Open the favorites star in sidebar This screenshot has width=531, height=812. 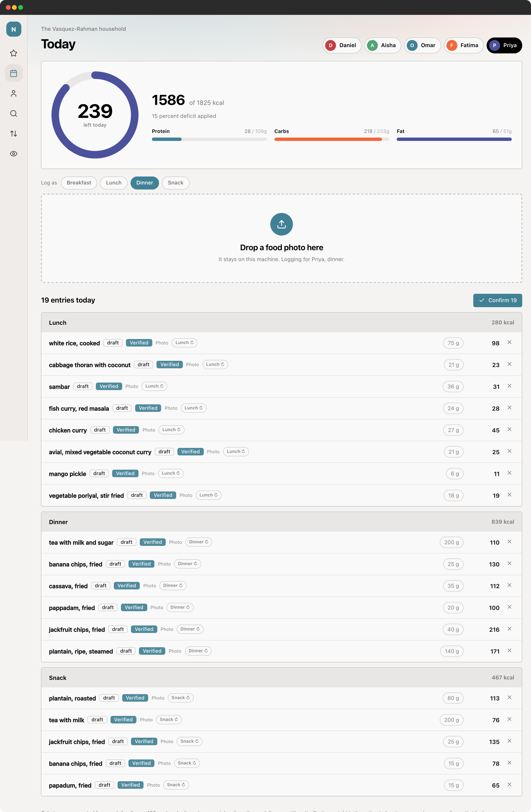(14, 53)
